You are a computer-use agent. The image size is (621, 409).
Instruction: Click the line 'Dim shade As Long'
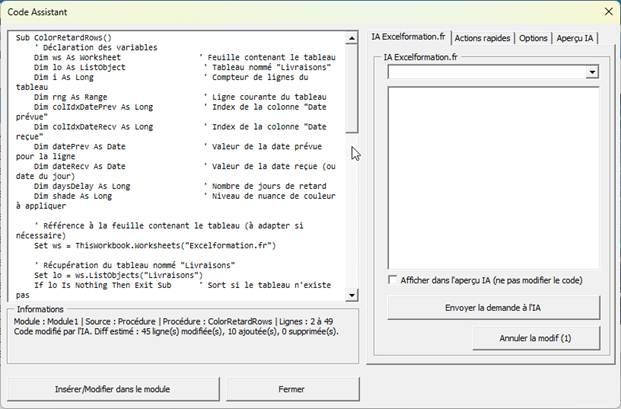pos(73,196)
